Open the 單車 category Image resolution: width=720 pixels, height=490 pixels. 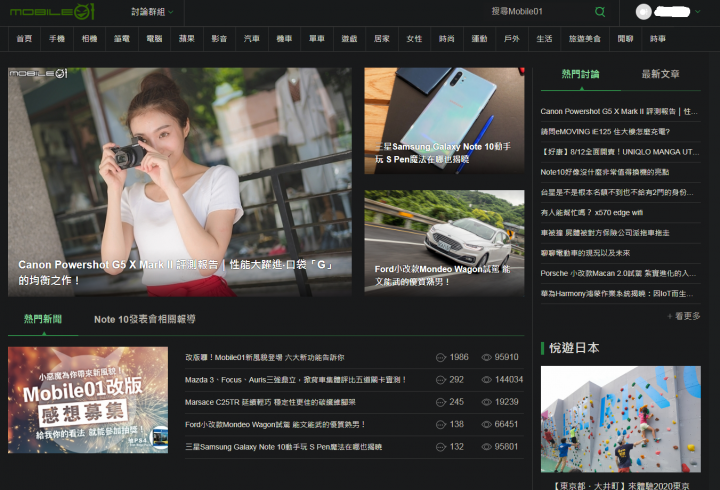317,39
